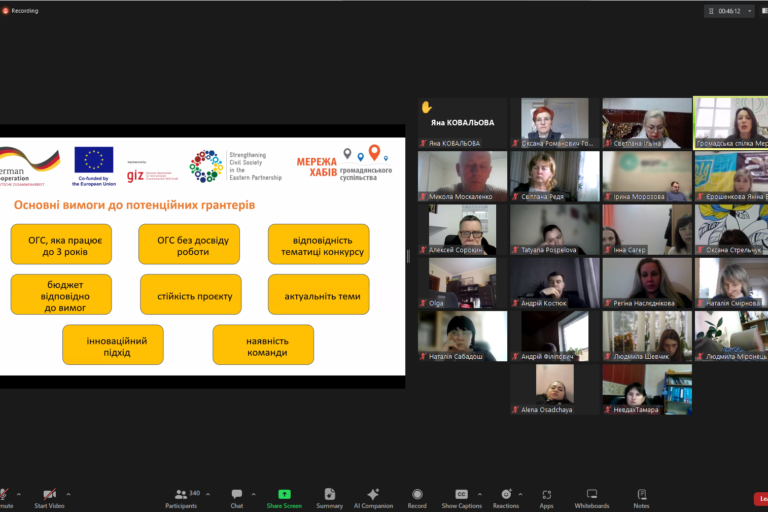
Task: Click the slide box 'ОГС без досвіду роботи'
Action: 189,244
